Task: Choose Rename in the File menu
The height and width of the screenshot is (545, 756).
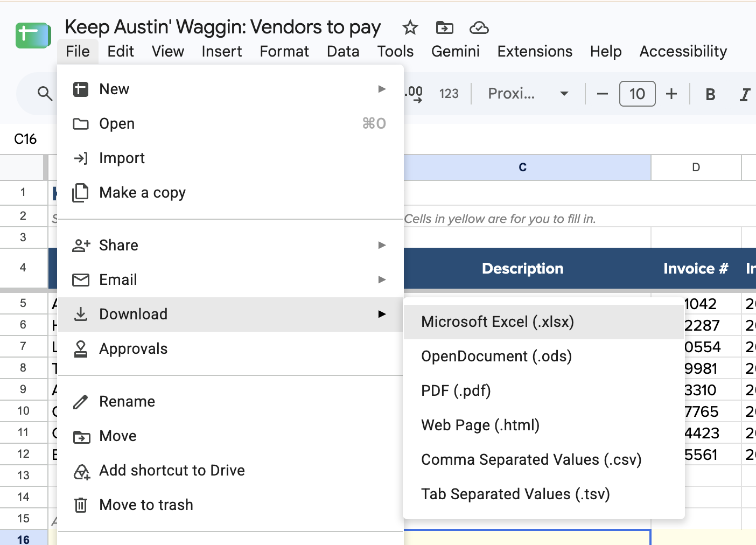Action: click(x=230, y=402)
